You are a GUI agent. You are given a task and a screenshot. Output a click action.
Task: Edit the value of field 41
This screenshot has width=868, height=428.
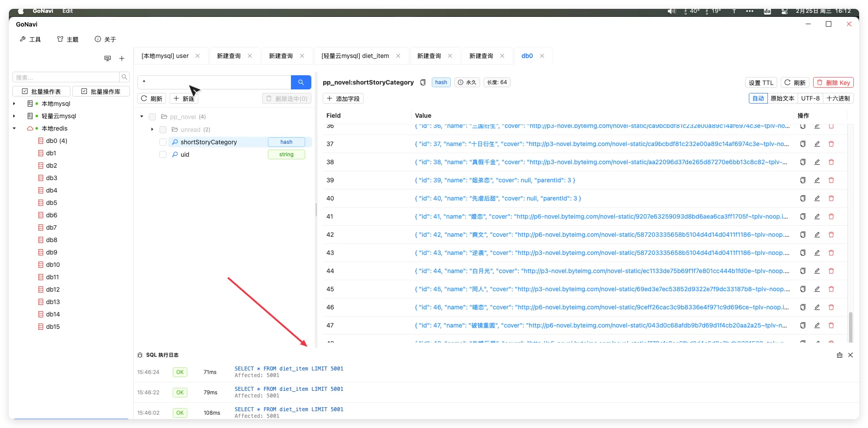point(817,216)
